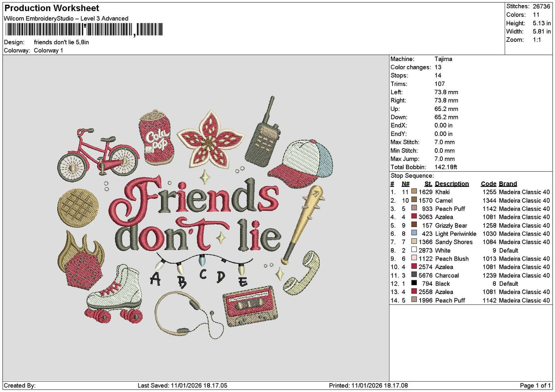The width and height of the screenshot is (555, 392).
Task: Click the Azalea description in row 13
Action: [x=444, y=292]
